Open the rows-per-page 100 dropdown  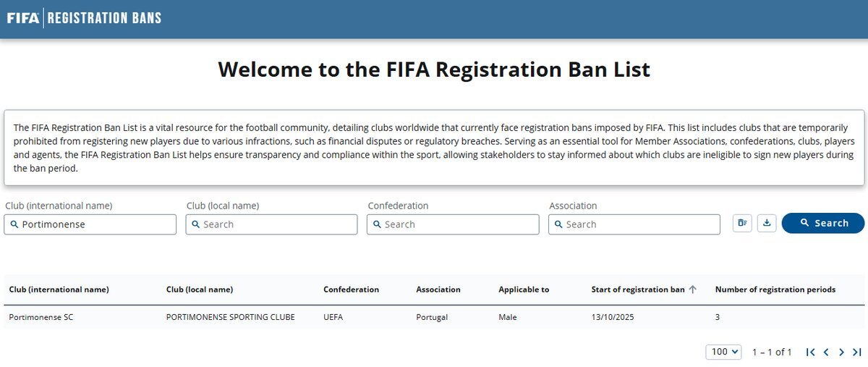click(x=724, y=352)
